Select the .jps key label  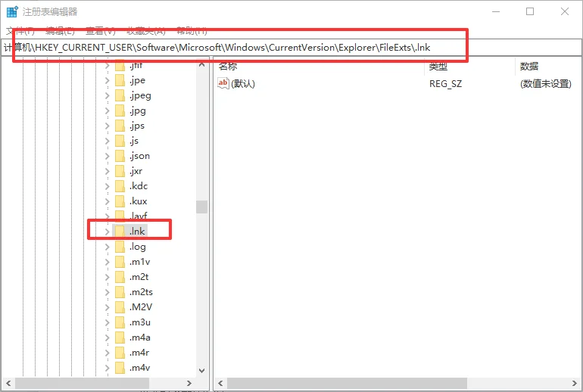click(x=137, y=126)
